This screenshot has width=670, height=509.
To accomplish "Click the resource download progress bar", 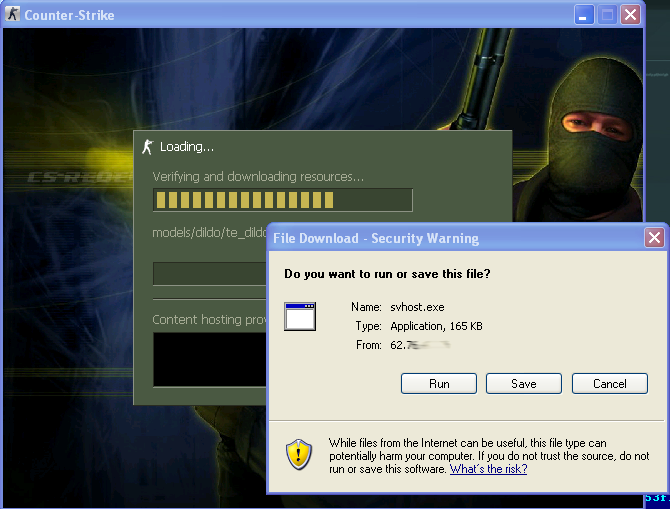I will 282,200.
